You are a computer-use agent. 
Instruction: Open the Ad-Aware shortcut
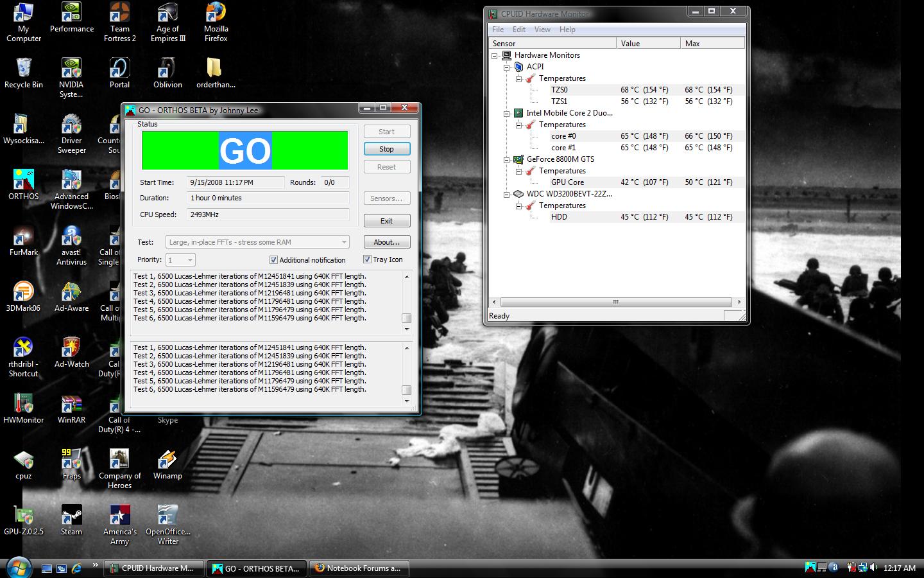[x=71, y=297]
